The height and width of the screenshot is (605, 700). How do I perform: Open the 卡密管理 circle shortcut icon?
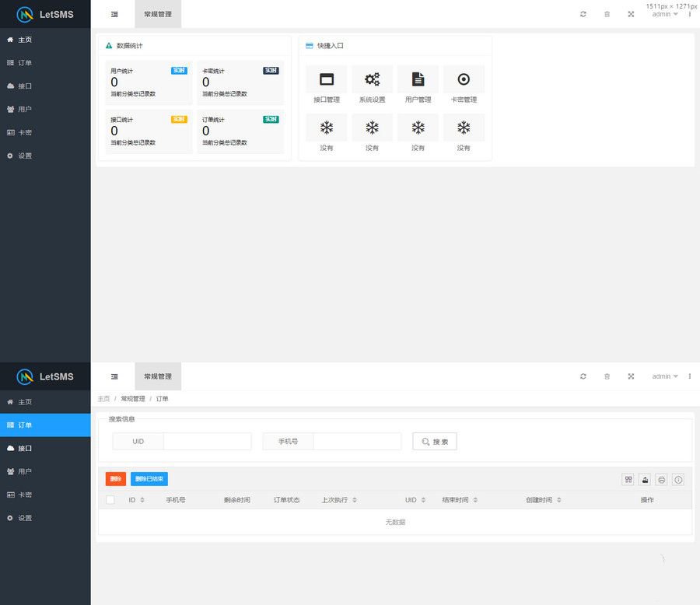point(464,79)
